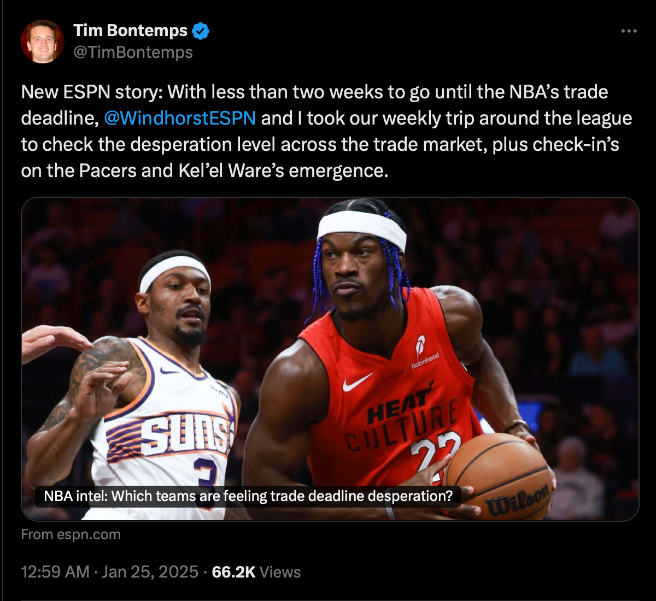Open the three-dot more options menu
The width and height of the screenshot is (656, 601).
click(629, 31)
